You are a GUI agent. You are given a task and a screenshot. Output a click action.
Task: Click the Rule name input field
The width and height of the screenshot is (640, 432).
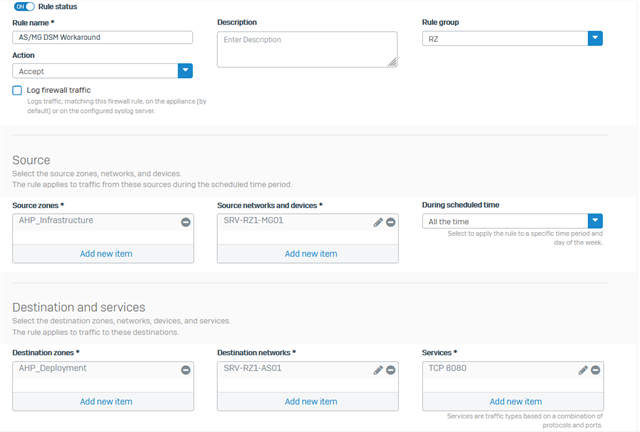(102, 37)
